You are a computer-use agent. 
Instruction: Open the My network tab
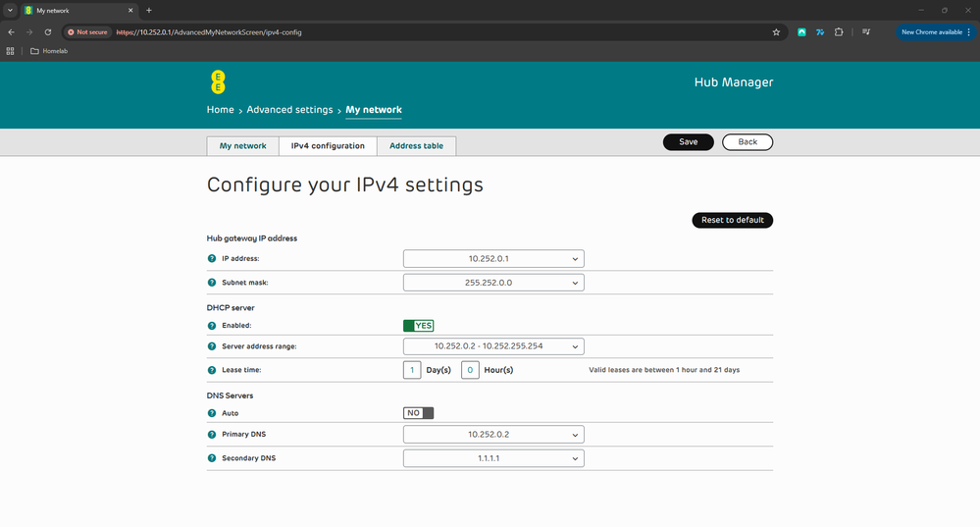[x=242, y=146]
